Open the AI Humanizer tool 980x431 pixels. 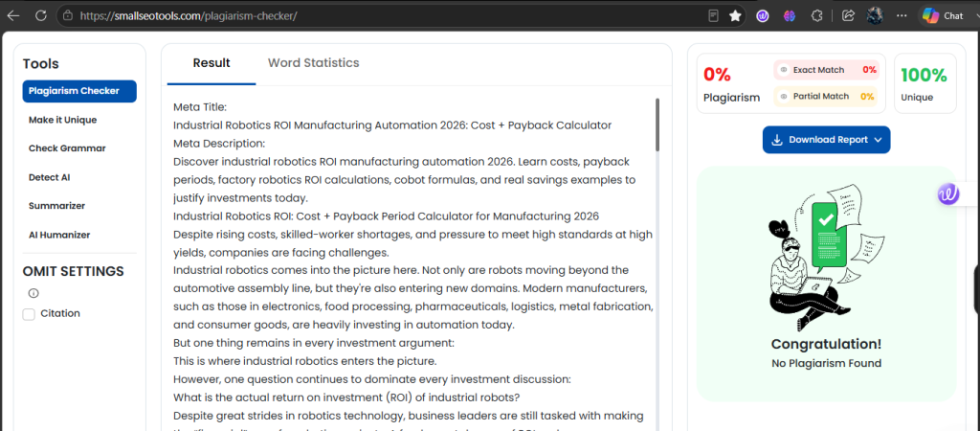tap(59, 235)
